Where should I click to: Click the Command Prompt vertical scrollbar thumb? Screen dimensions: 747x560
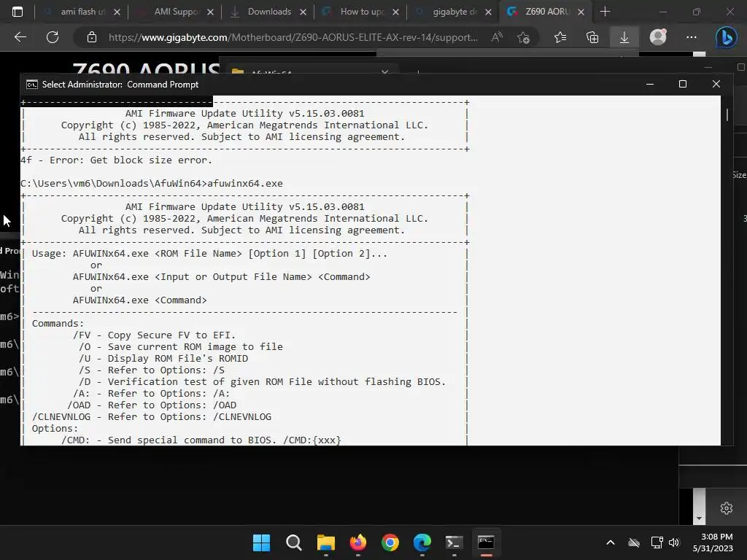pyautogui.click(x=727, y=114)
